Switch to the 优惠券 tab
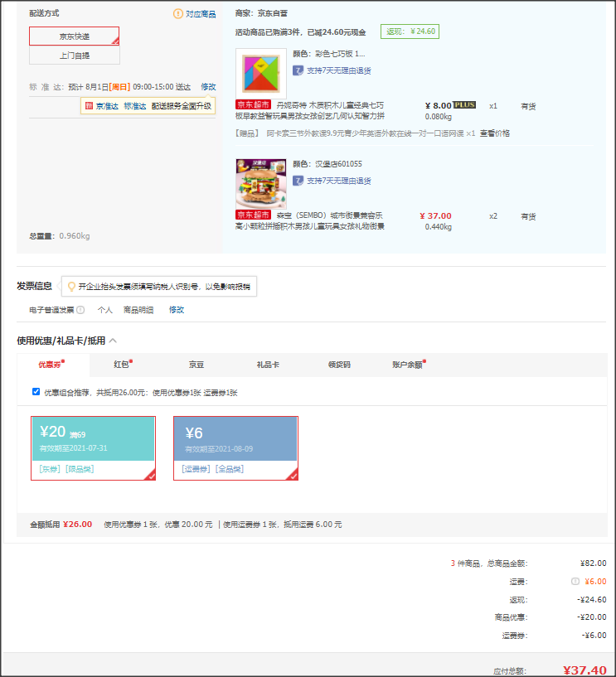This screenshot has height=677, width=616. [x=52, y=365]
